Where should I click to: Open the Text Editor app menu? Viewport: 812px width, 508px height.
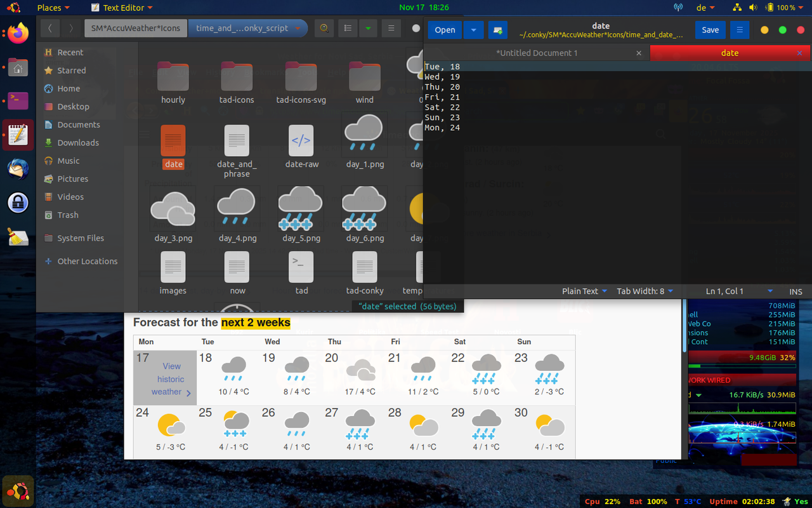[122, 8]
